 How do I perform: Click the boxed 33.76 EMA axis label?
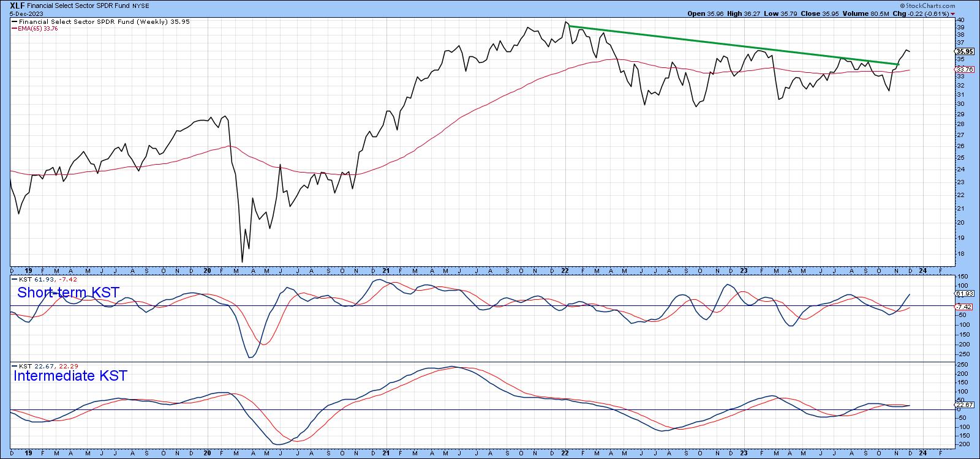pos(964,69)
